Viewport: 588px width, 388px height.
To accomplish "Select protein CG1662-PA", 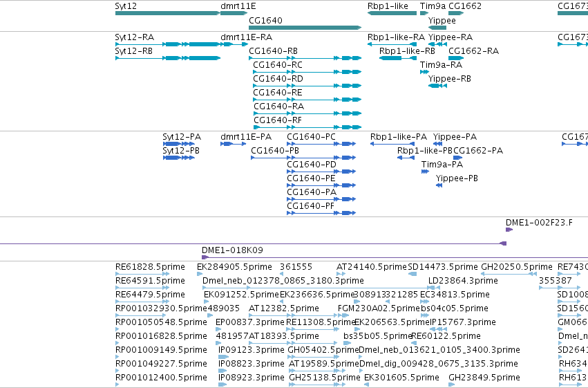I will point(457,158).
